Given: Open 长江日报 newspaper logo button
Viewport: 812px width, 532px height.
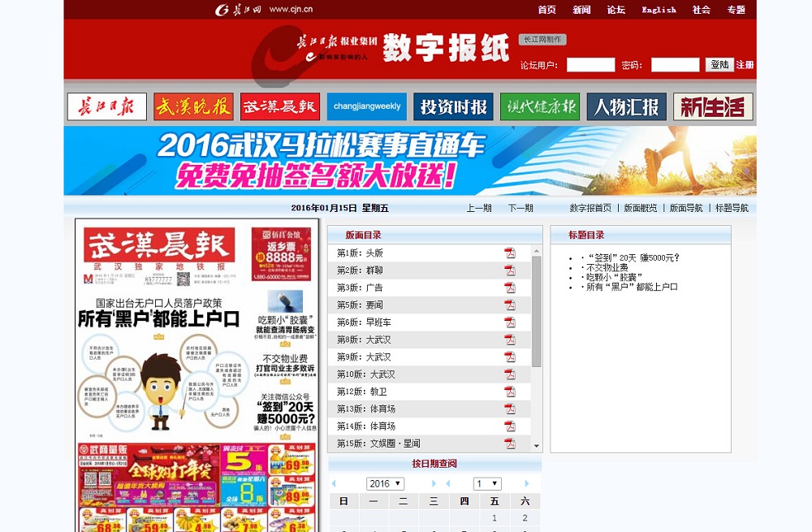Looking at the screenshot, I should point(107,106).
